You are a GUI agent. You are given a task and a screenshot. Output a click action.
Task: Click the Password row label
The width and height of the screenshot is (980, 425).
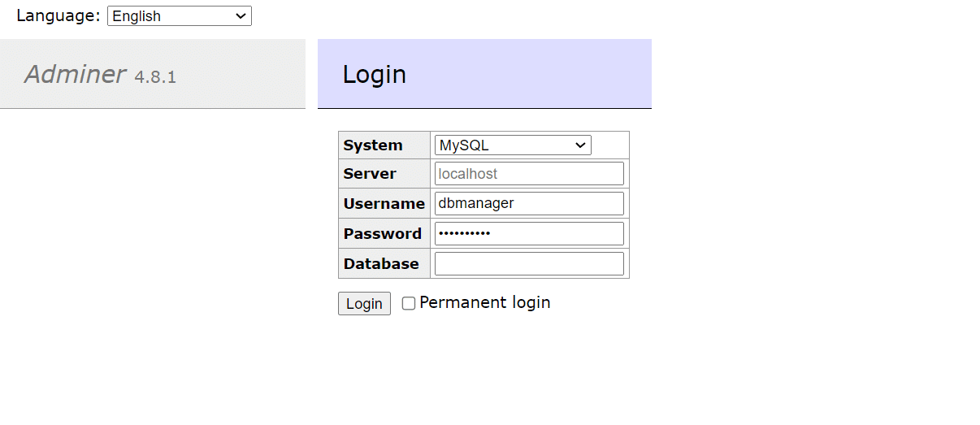pos(383,233)
